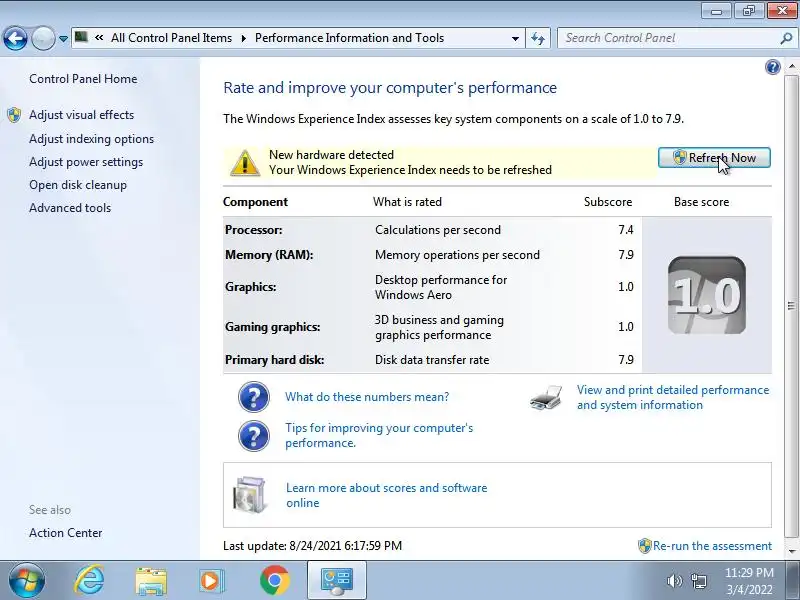Open Windows Explorer from the taskbar
This screenshot has height=600, width=800.
tap(151, 581)
